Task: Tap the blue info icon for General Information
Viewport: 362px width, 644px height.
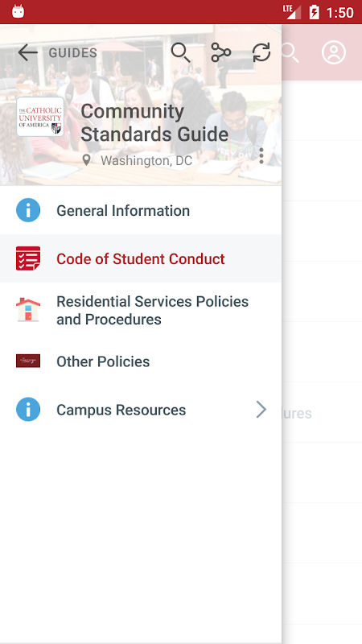Action: pyautogui.click(x=28, y=210)
